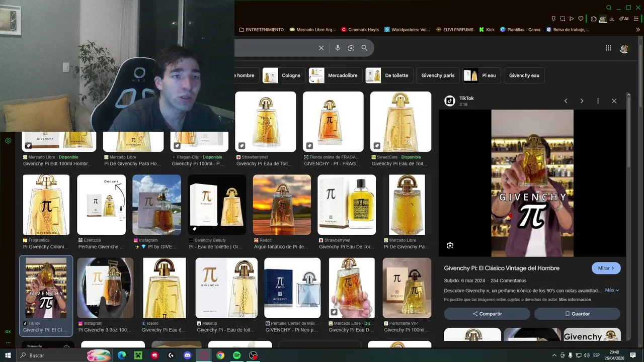Open the sidebar settings gear icon
The image size is (644, 362).
[x=8, y=141]
